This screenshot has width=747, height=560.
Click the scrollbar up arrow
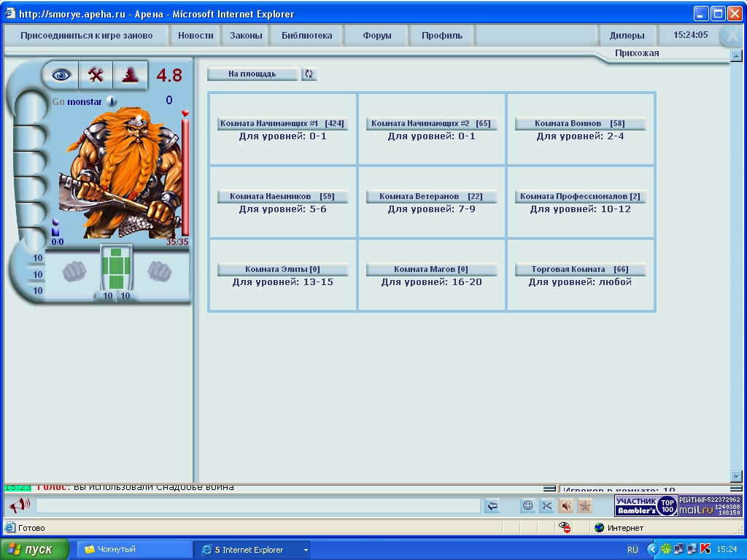point(736,56)
